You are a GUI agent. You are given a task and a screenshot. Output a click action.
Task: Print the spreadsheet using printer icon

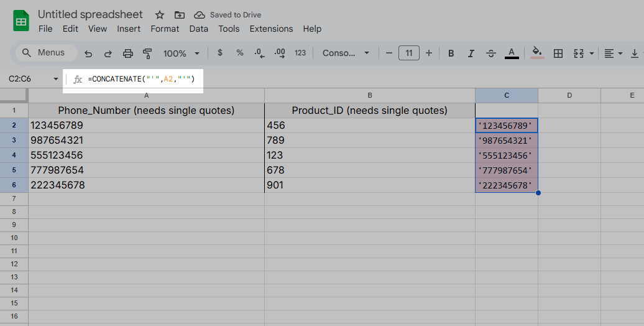click(128, 54)
